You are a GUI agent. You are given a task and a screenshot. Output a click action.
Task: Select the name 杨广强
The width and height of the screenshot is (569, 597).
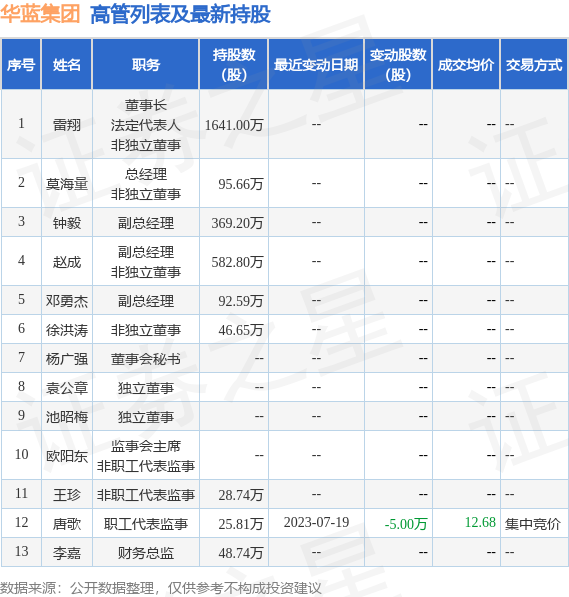coord(67,359)
